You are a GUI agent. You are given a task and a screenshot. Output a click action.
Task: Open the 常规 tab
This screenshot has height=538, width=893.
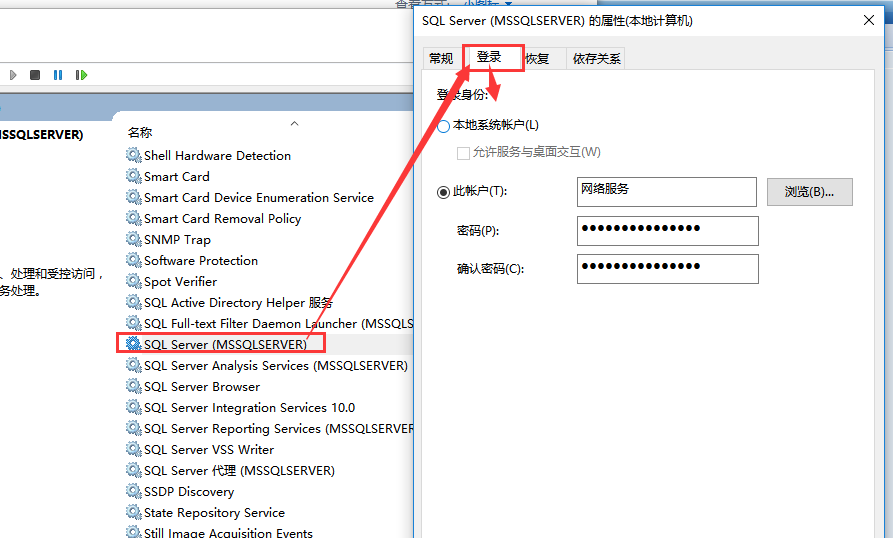[x=441, y=59]
